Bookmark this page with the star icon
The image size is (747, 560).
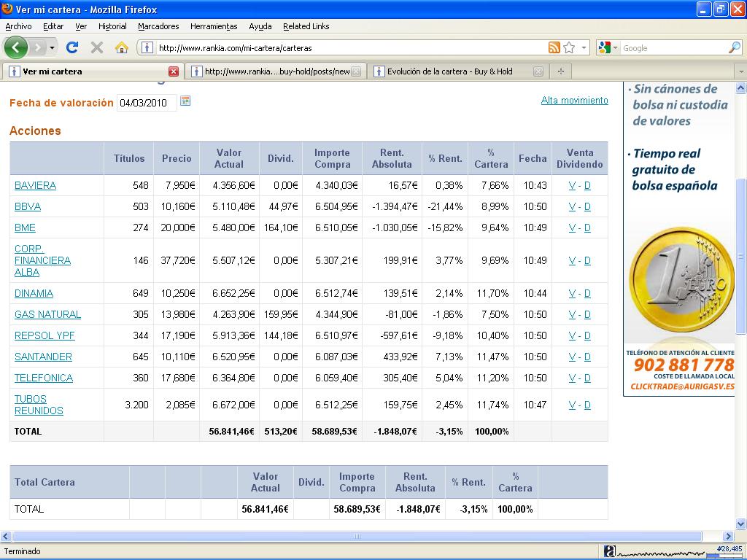click(x=569, y=48)
